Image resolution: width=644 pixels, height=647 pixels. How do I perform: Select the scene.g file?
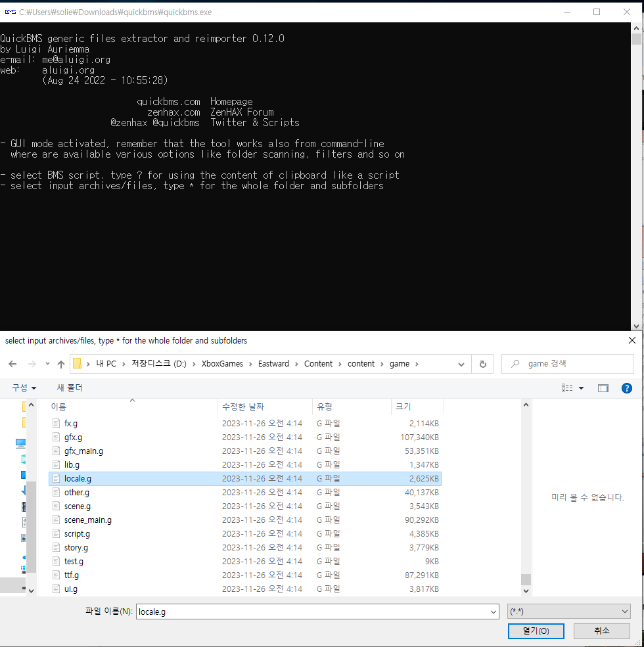point(245,506)
